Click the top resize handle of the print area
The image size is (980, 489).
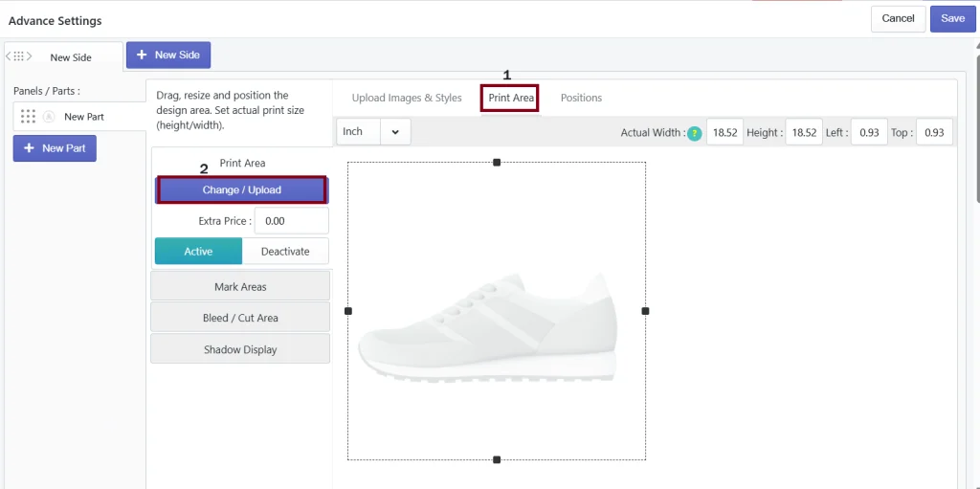click(497, 163)
